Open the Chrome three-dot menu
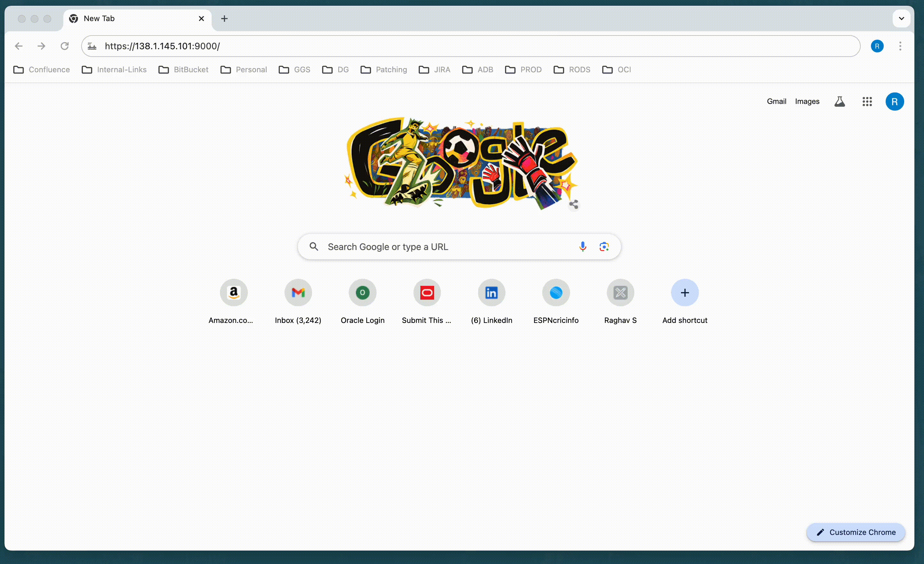 click(x=901, y=46)
